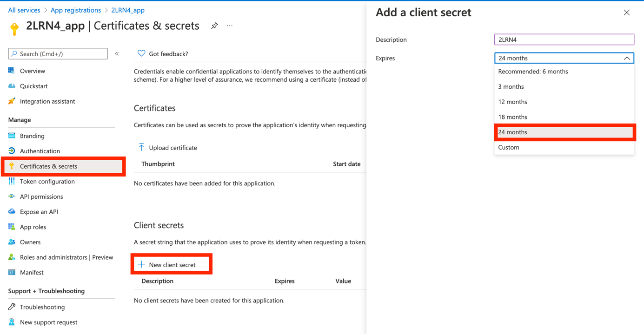The image size is (644, 334).
Task: Click the client secrets Description column header
Action: pyautogui.click(x=157, y=281)
